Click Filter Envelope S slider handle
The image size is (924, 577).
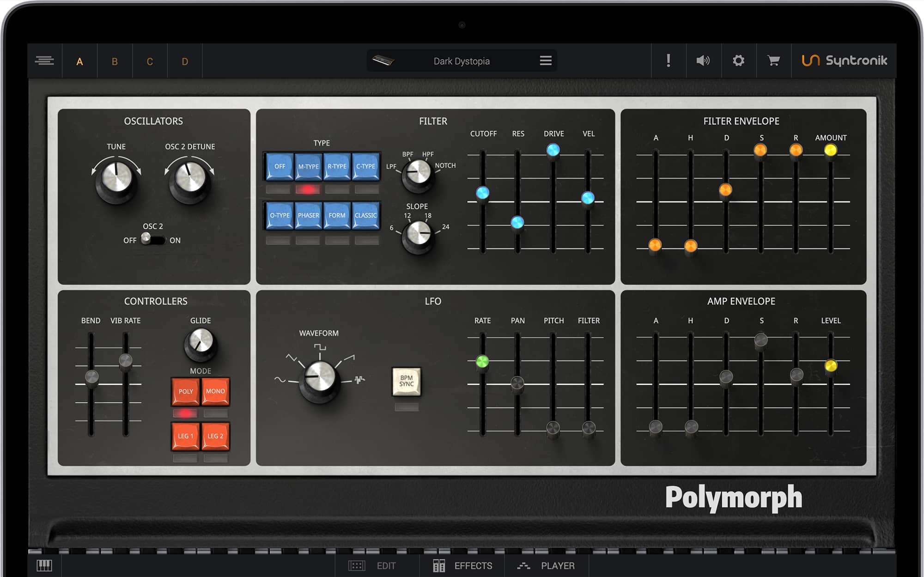click(760, 150)
